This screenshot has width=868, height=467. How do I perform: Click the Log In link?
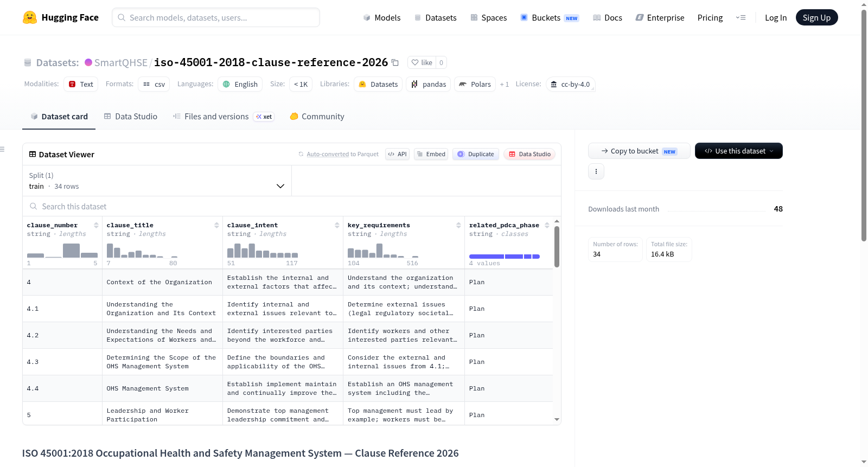pyautogui.click(x=775, y=17)
